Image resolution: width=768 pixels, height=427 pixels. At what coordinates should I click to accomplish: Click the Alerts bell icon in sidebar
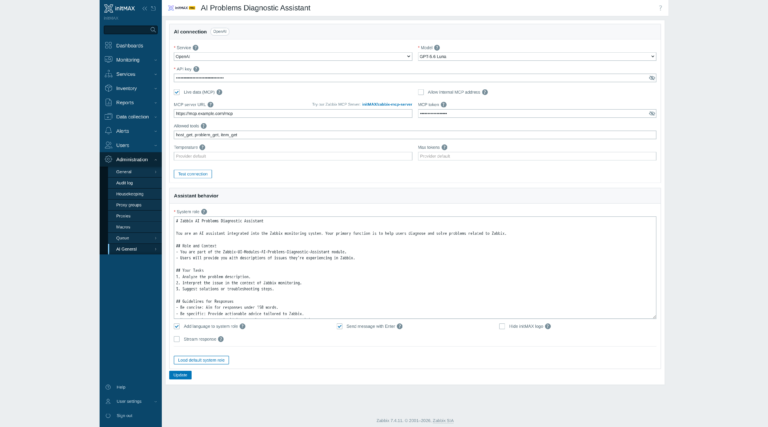pyautogui.click(x=108, y=131)
